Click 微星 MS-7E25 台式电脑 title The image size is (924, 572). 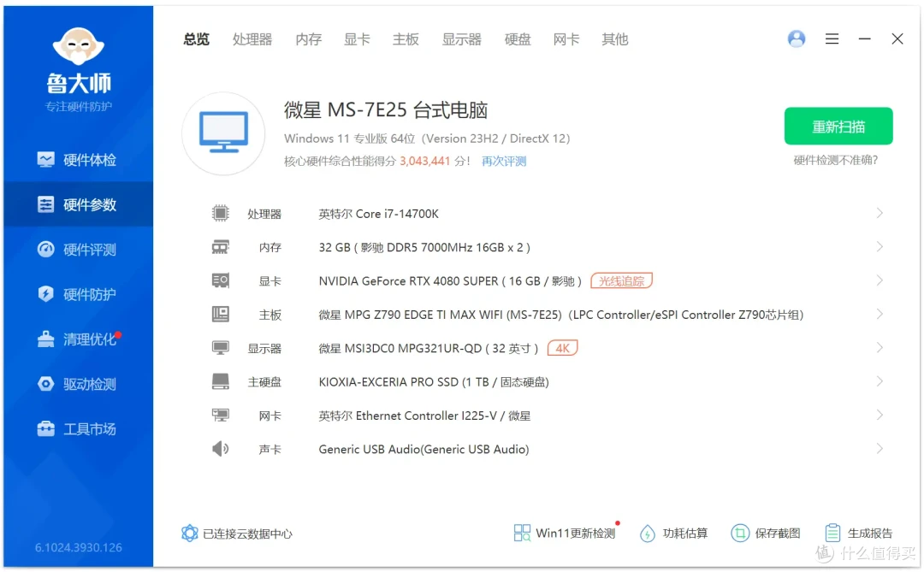pos(386,109)
